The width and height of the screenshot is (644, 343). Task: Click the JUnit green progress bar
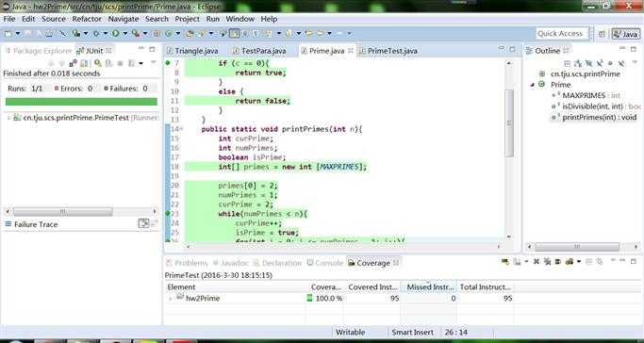pos(81,102)
